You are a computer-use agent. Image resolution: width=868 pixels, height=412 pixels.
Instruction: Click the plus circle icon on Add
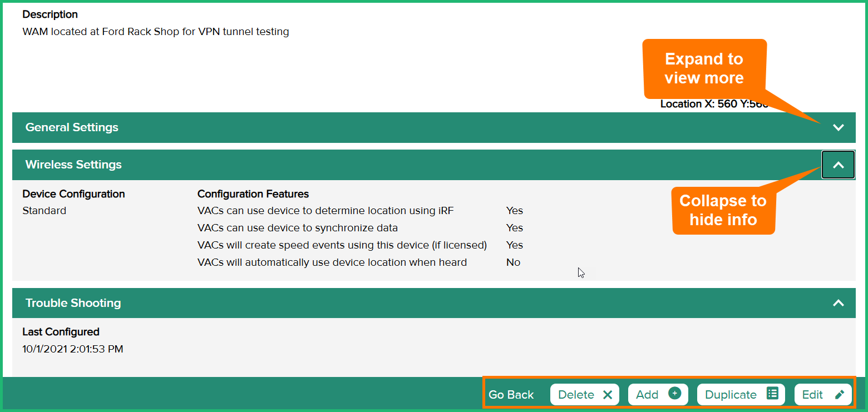(x=674, y=394)
